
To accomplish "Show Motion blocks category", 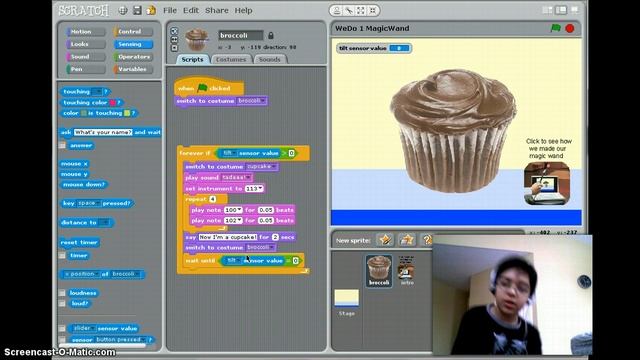I will (86, 32).
